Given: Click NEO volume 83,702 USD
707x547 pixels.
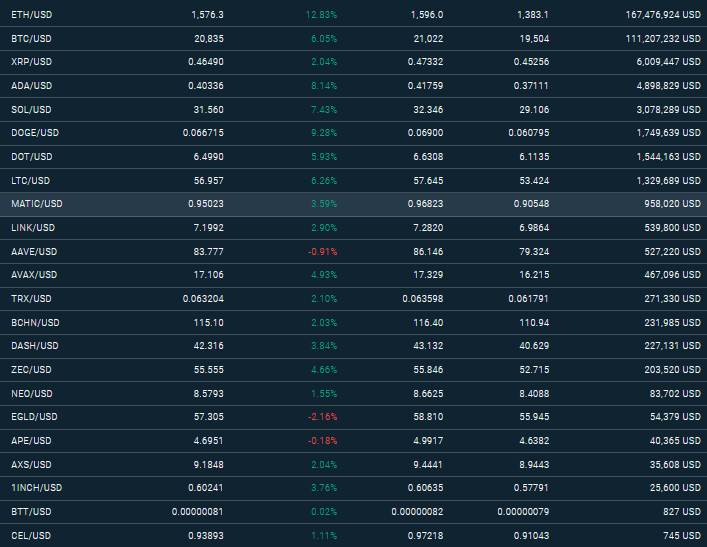Looking at the screenshot, I should 675,394.
